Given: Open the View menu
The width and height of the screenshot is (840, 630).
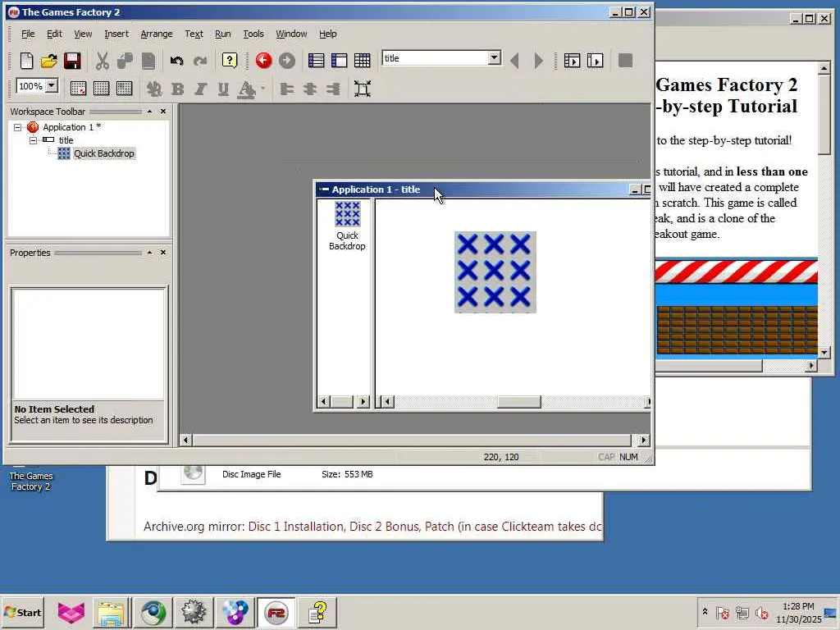Looking at the screenshot, I should [83, 34].
